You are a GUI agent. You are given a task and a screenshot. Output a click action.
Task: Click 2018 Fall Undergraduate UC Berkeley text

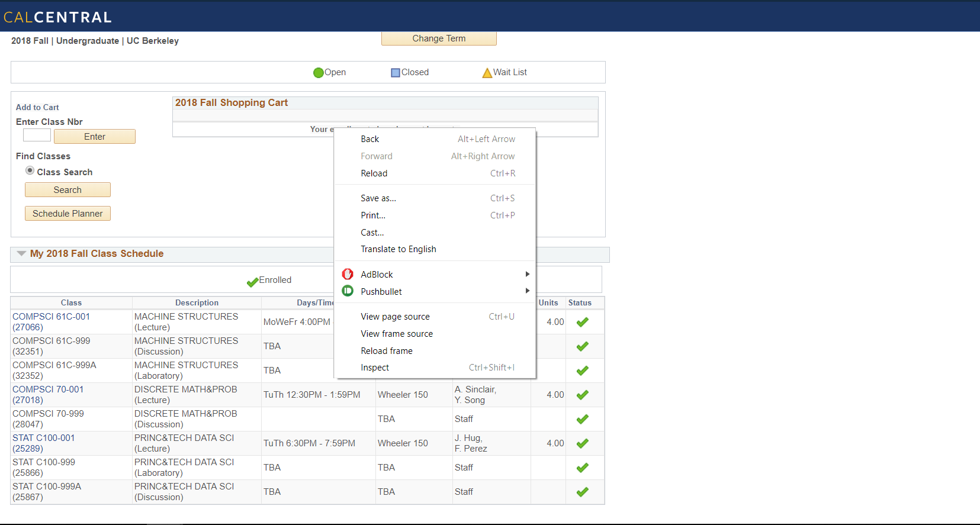(95, 41)
